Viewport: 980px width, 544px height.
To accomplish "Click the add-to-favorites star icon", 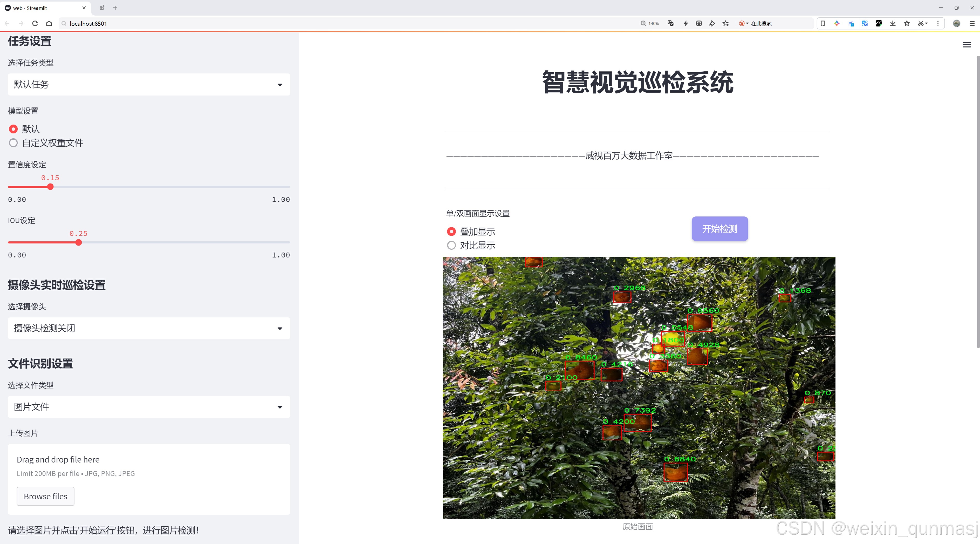I will coord(725,24).
